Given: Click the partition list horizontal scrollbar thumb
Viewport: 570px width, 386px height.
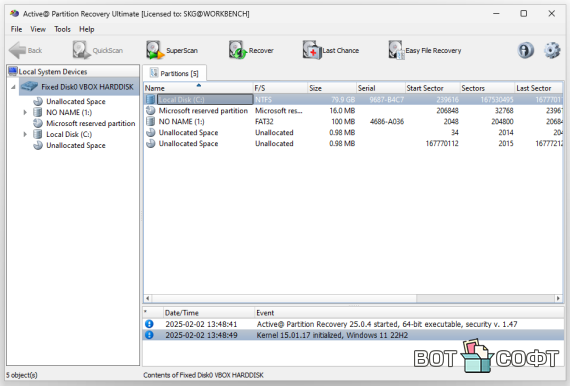Looking at the screenshot, I should (284, 298).
